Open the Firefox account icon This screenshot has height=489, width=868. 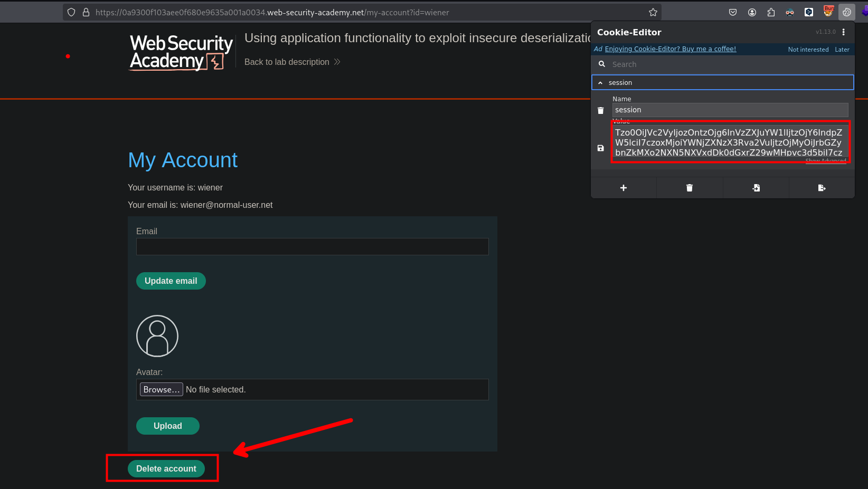pos(752,12)
